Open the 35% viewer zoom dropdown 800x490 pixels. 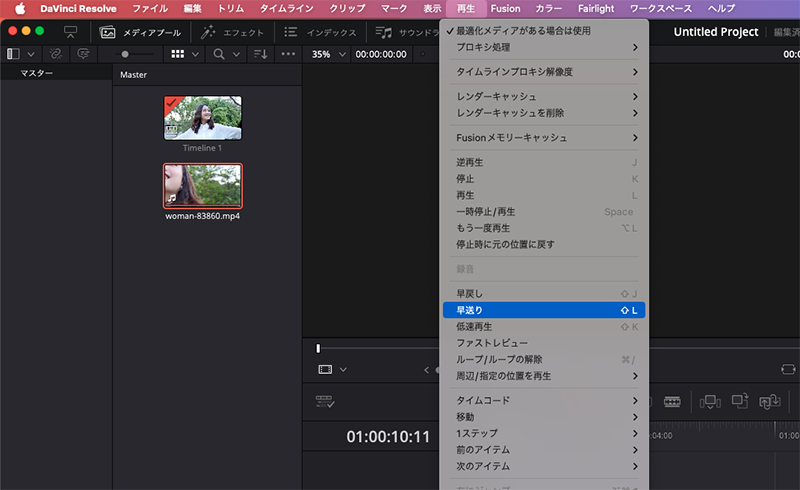click(329, 54)
